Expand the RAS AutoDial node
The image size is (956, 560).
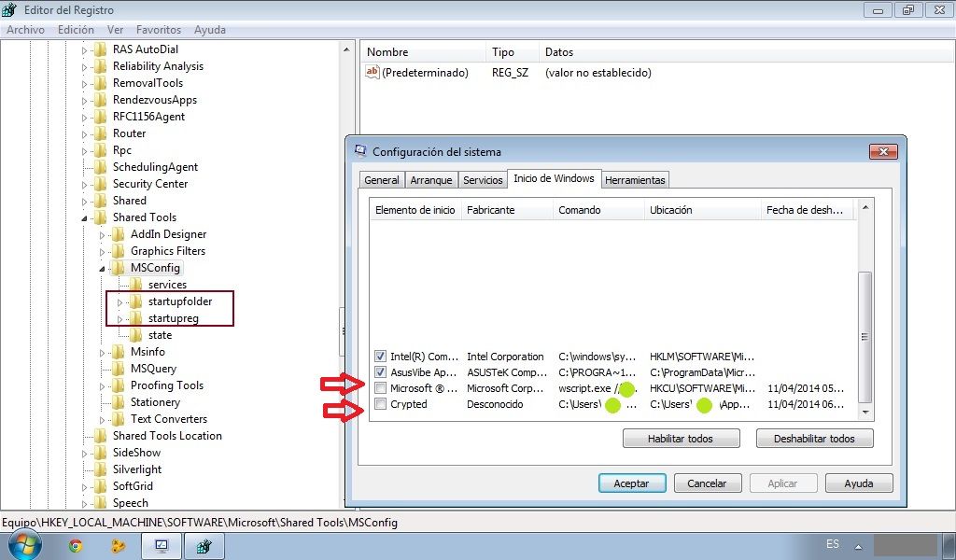84,50
